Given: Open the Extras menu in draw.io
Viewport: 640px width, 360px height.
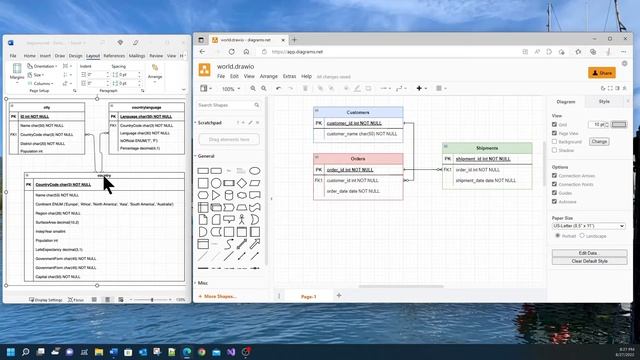Looking at the screenshot, I should click(289, 76).
